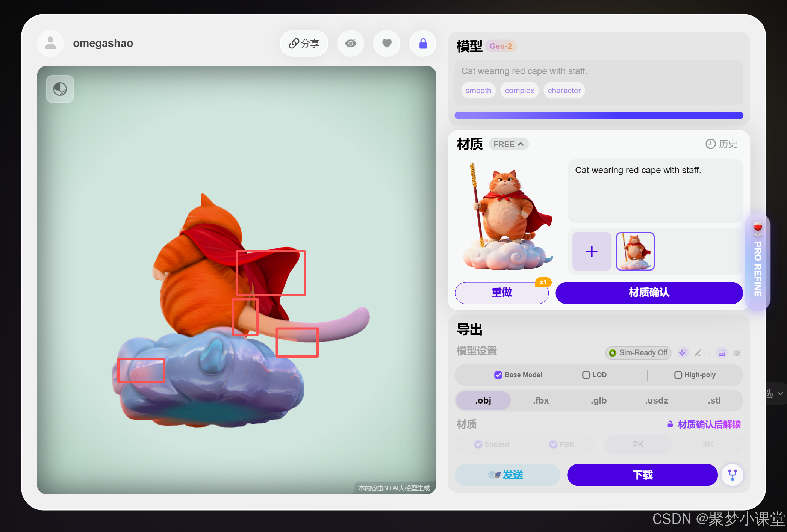Click the plus add reference image tile
This screenshot has width=787, height=532.
click(x=592, y=251)
